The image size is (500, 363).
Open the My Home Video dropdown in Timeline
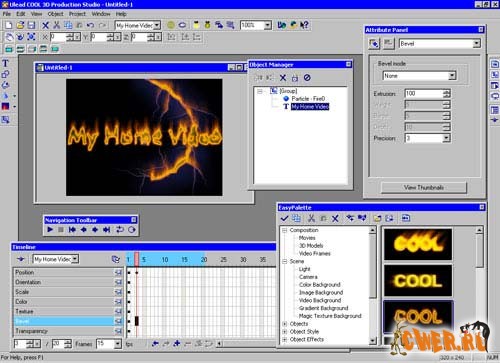(75, 259)
